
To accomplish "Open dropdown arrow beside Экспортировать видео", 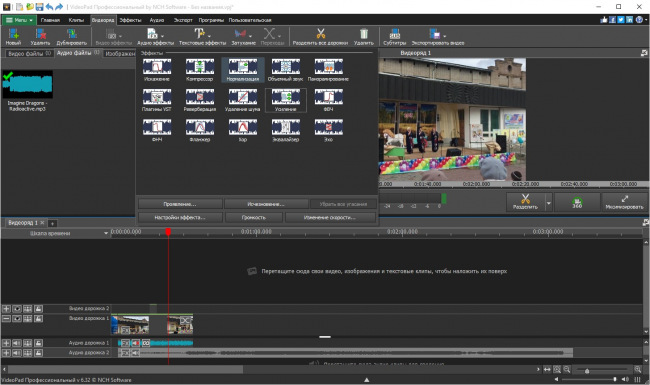I will point(444,36).
